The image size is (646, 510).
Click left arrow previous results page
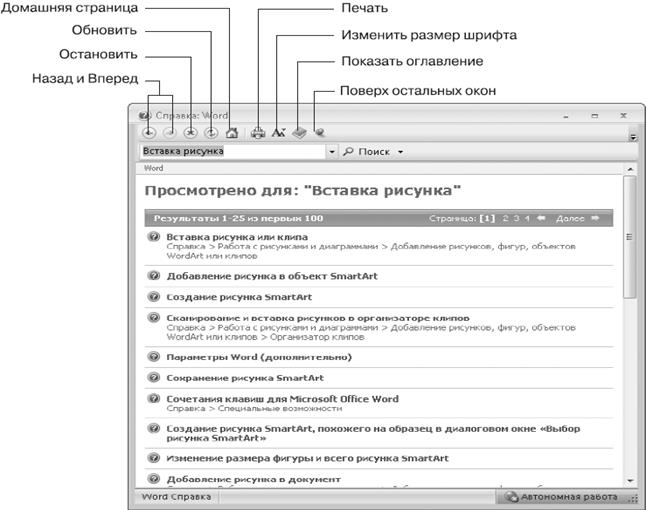[541, 218]
